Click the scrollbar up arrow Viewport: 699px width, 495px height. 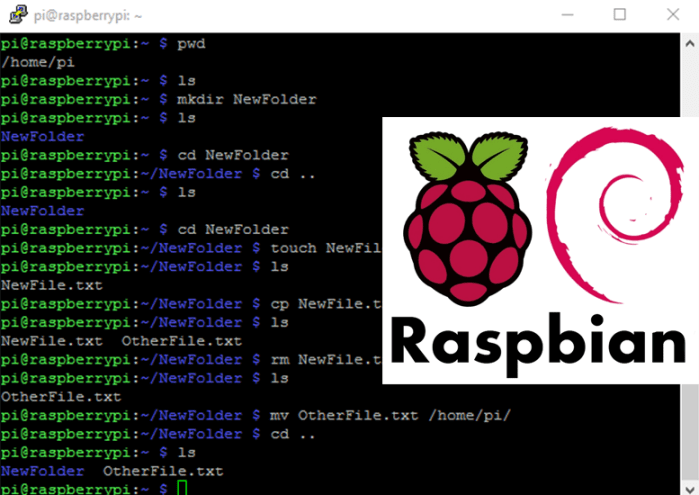[690, 41]
